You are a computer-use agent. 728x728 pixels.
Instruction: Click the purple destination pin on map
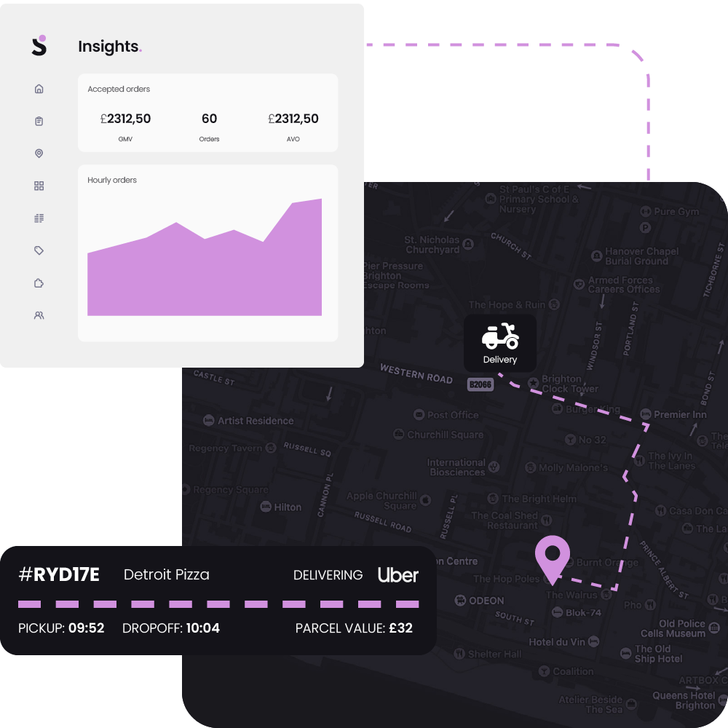click(x=552, y=559)
